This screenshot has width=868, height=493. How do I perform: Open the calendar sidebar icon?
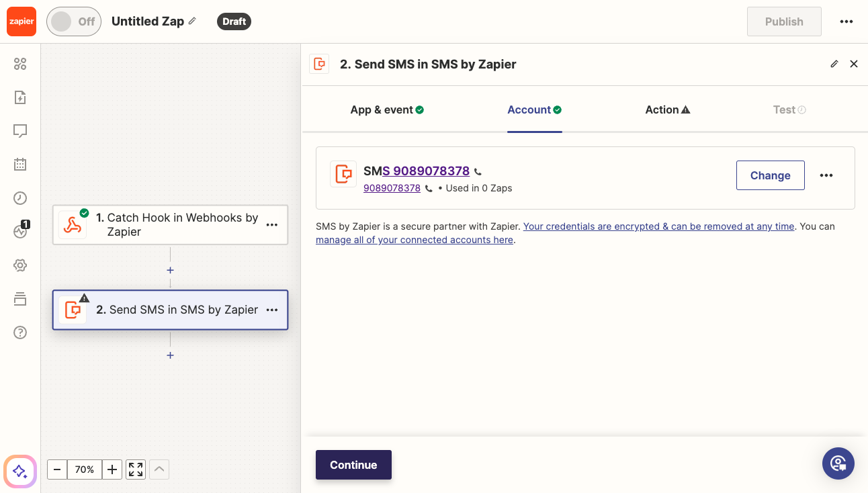(x=20, y=164)
